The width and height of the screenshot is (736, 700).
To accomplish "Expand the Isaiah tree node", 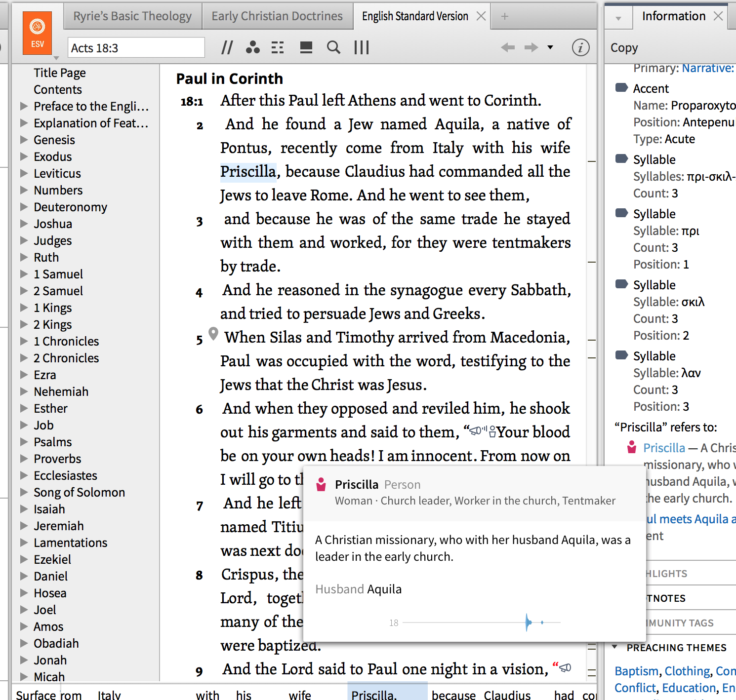I will coord(24,509).
